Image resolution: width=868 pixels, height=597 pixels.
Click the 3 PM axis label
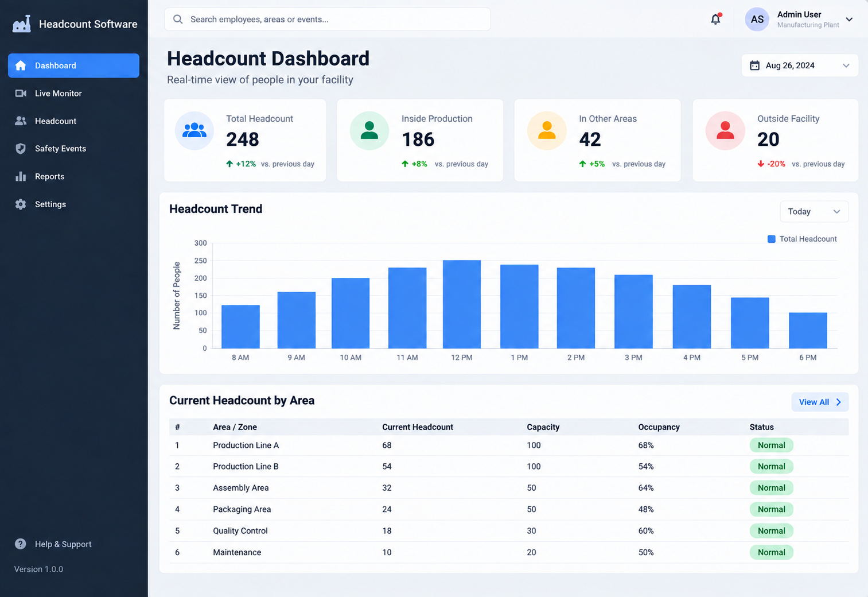633,358
